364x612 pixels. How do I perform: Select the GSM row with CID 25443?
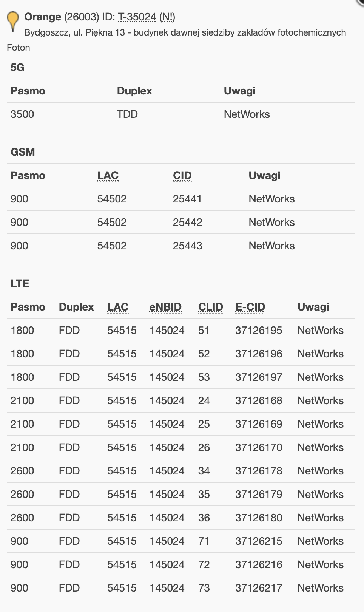(181, 246)
